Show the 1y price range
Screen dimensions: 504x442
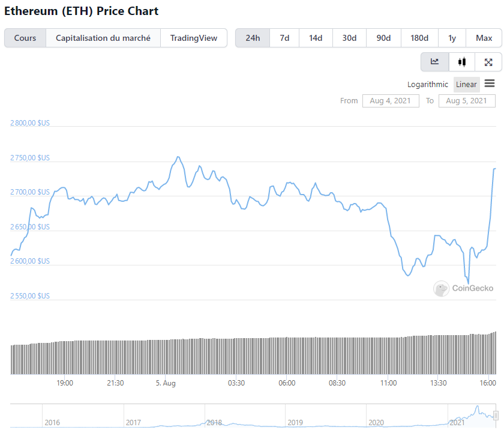[452, 38]
